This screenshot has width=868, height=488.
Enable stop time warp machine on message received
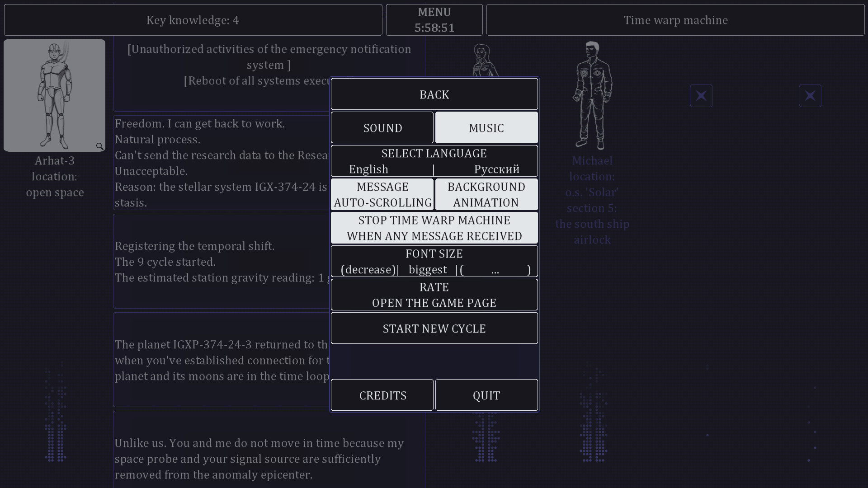tap(434, 228)
